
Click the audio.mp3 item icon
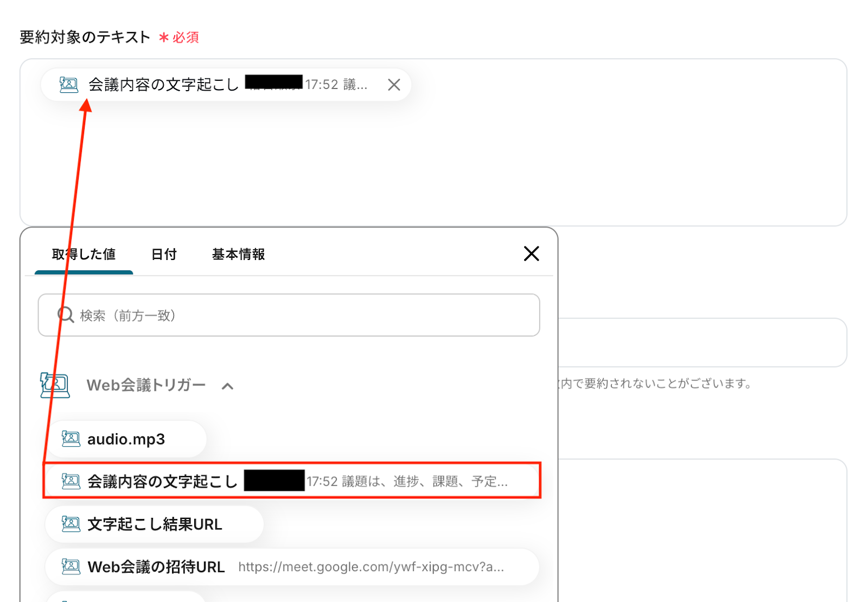[x=71, y=439]
